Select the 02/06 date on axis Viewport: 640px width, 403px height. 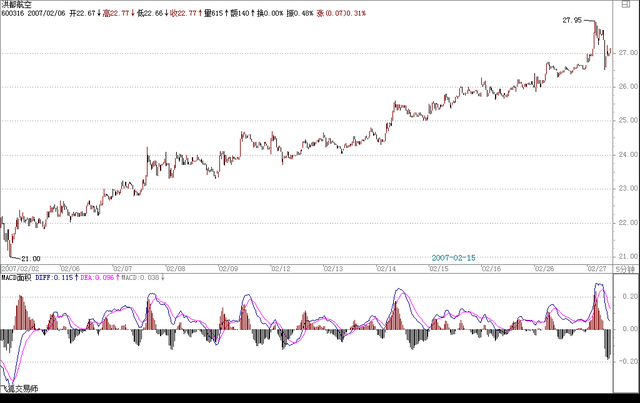click(x=70, y=269)
